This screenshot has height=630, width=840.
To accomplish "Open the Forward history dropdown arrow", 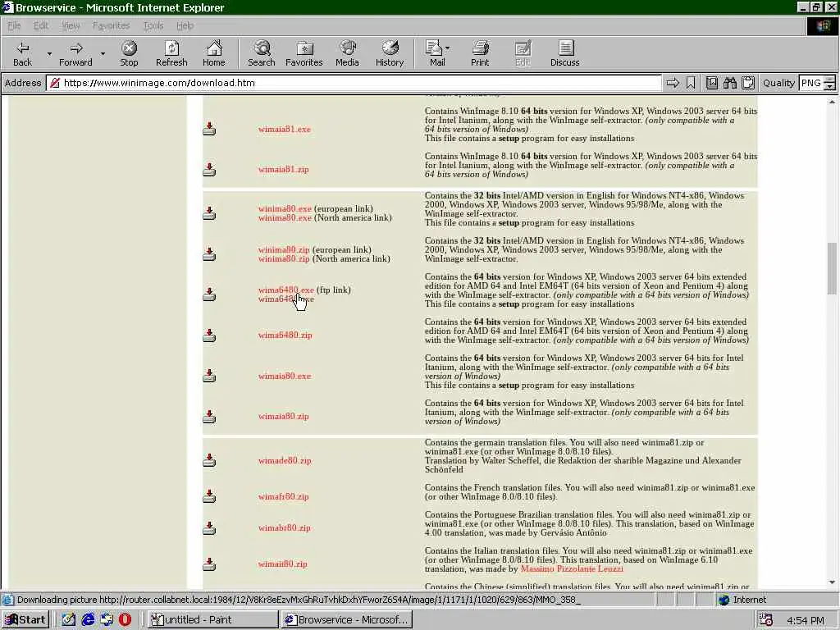I will pos(103,53).
